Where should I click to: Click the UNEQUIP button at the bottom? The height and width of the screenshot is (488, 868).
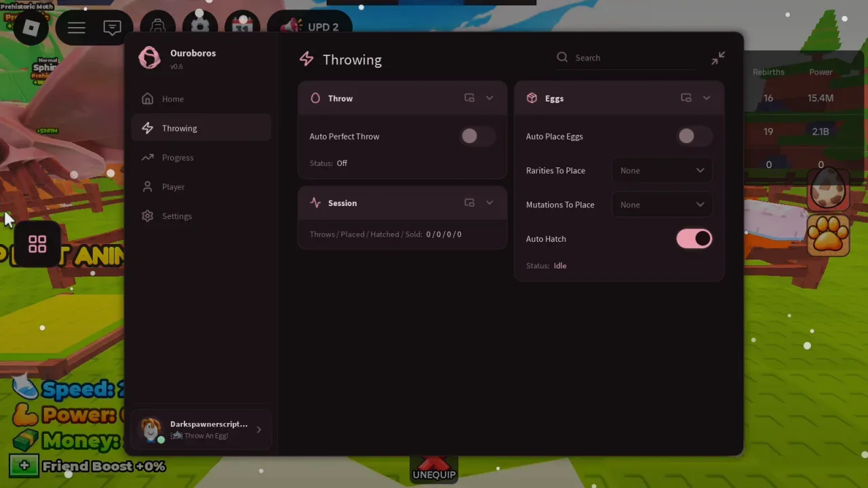pyautogui.click(x=434, y=468)
